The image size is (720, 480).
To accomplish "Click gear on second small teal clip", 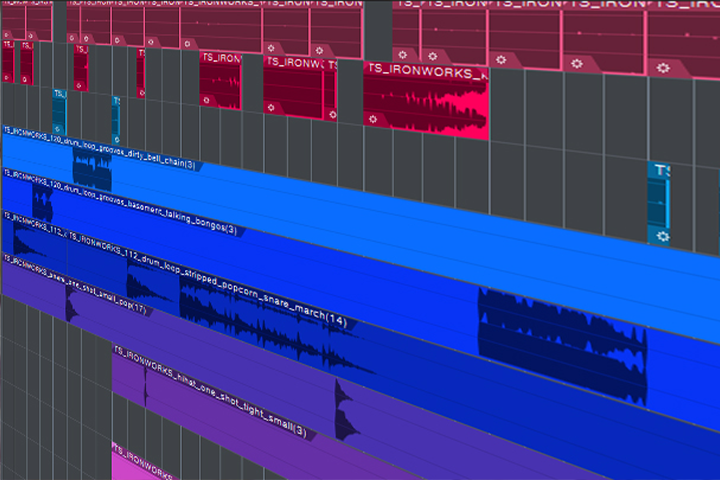I will pos(117,139).
